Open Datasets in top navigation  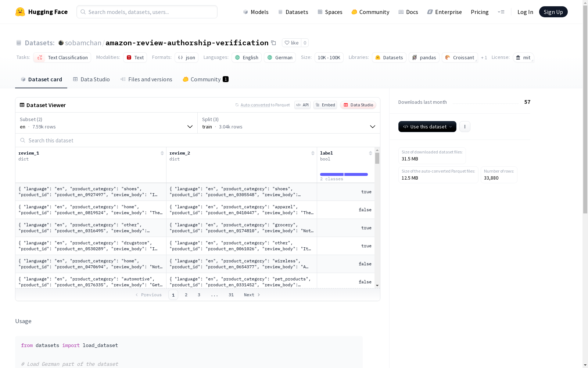point(293,12)
